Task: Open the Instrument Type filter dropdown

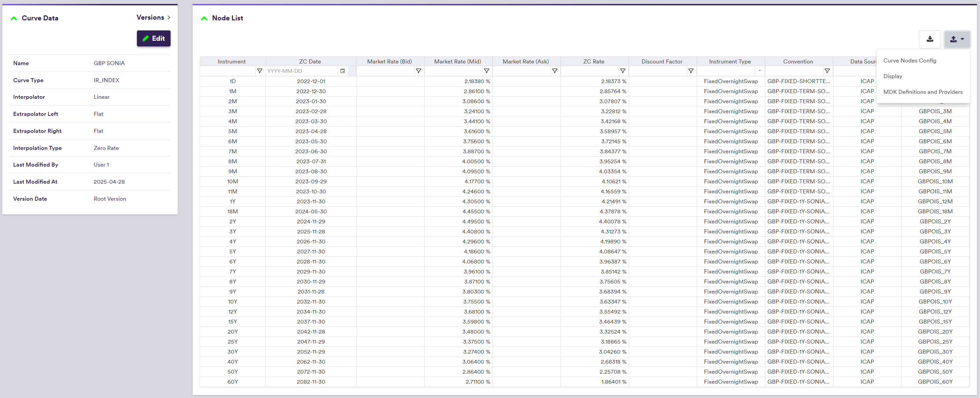Action: pos(759,71)
